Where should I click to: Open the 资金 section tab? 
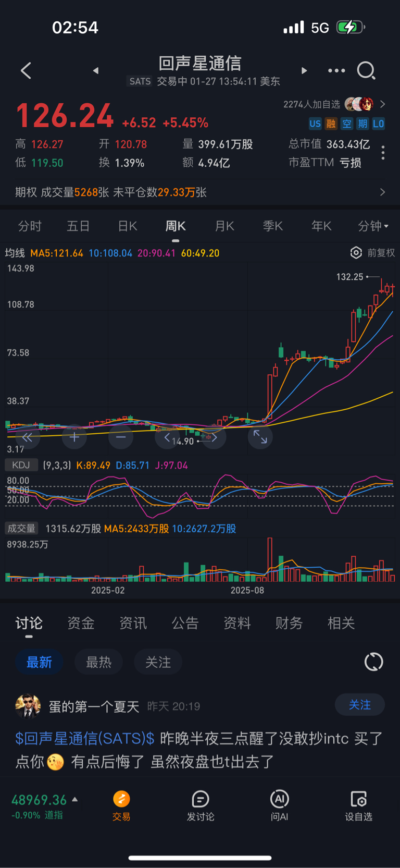coord(81,623)
